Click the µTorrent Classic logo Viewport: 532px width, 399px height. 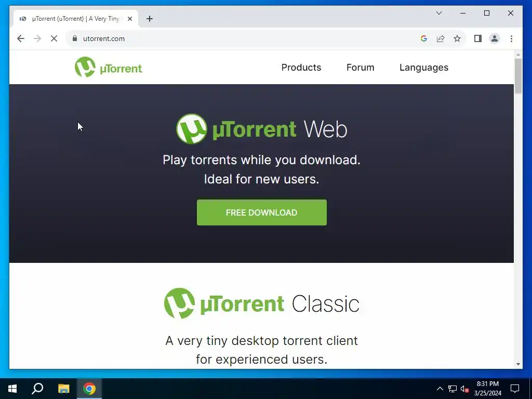click(262, 303)
